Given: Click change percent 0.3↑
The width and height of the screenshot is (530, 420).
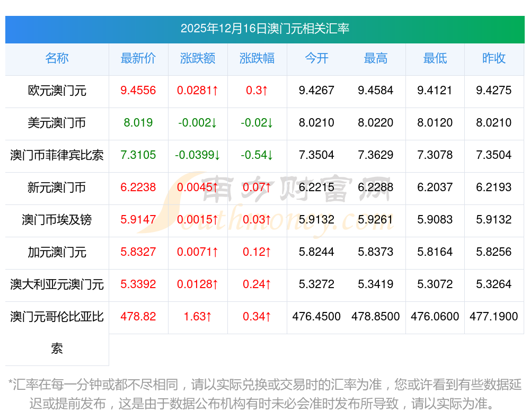Looking at the screenshot, I should [257, 90].
